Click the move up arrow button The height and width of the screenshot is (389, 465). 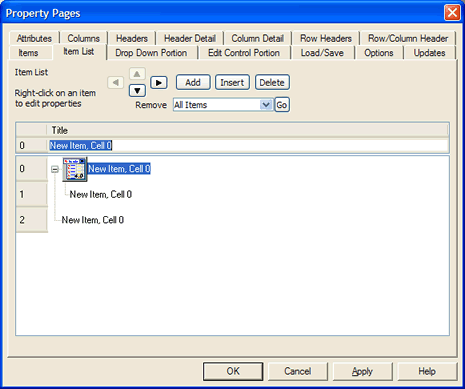click(x=137, y=74)
